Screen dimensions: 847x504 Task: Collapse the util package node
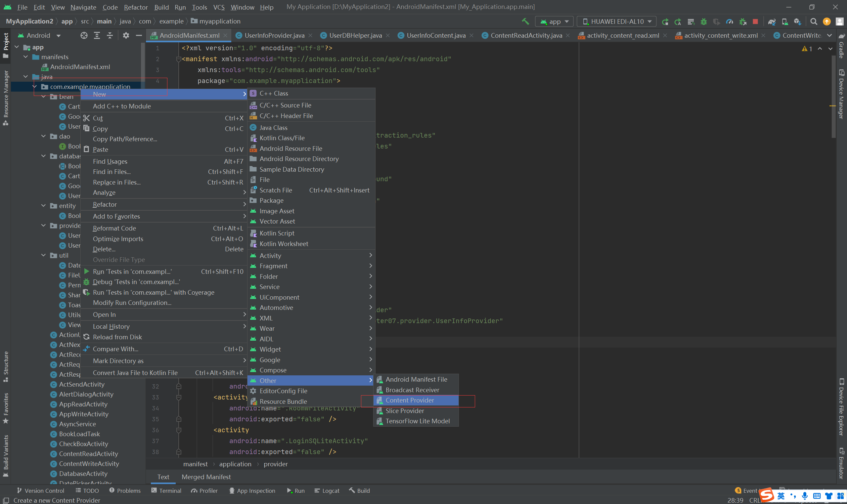point(43,255)
